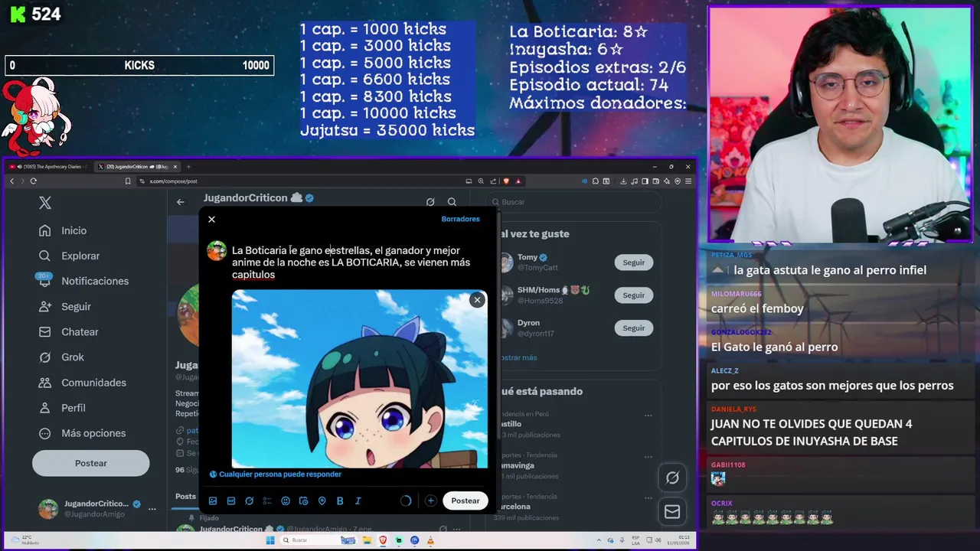Expand Más opciones in sidebar
Viewport: 980px width, 551px height.
tap(83, 433)
